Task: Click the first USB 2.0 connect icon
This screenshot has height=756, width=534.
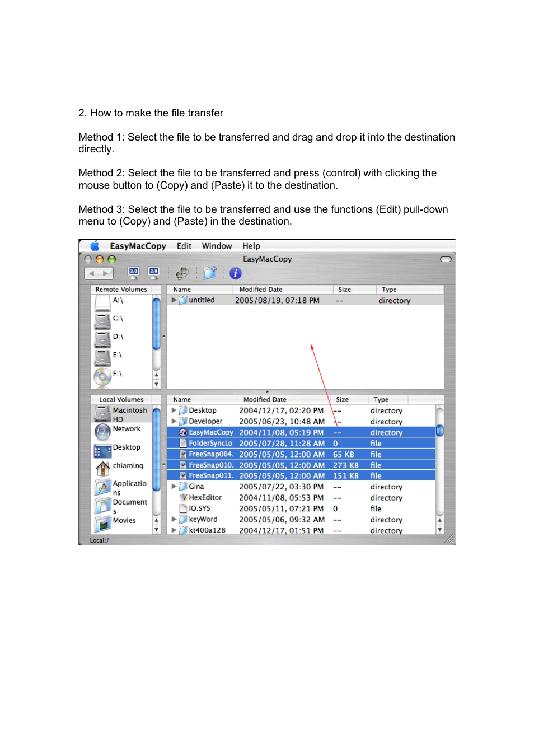Action: click(134, 273)
